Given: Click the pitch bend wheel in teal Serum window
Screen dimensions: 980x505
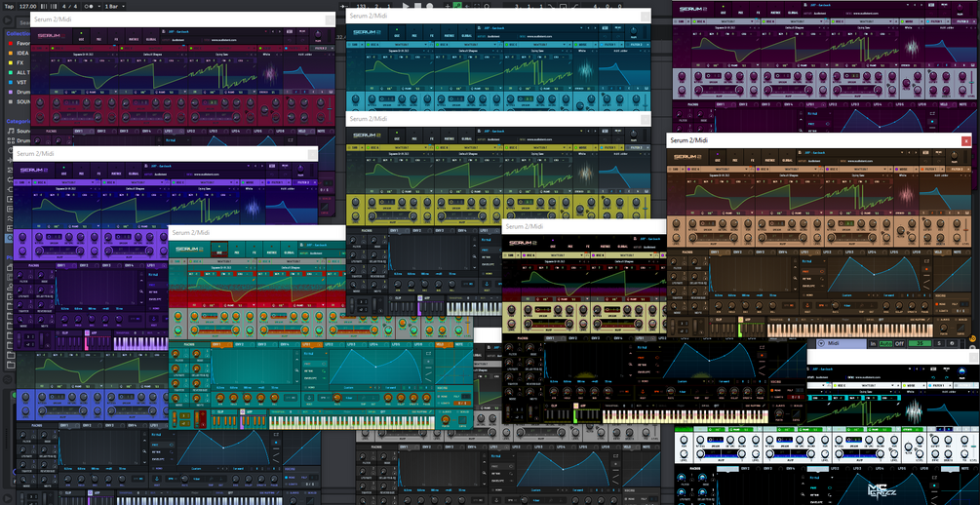Looking at the screenshot, I should click(175, 419).
